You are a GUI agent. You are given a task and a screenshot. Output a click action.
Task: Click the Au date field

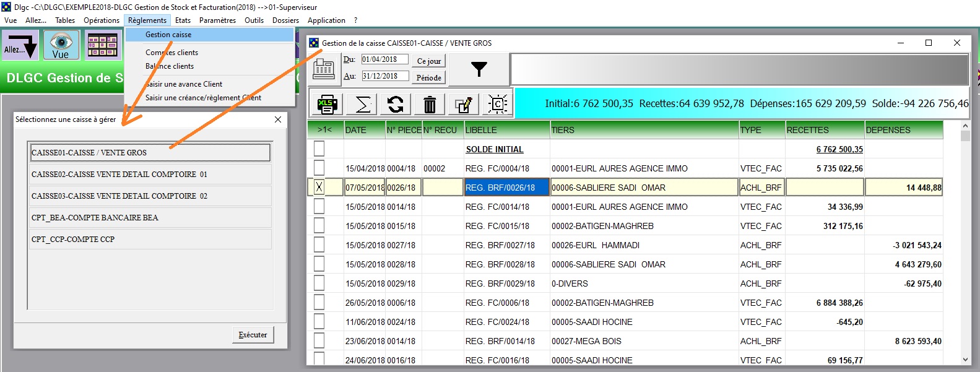384,76
